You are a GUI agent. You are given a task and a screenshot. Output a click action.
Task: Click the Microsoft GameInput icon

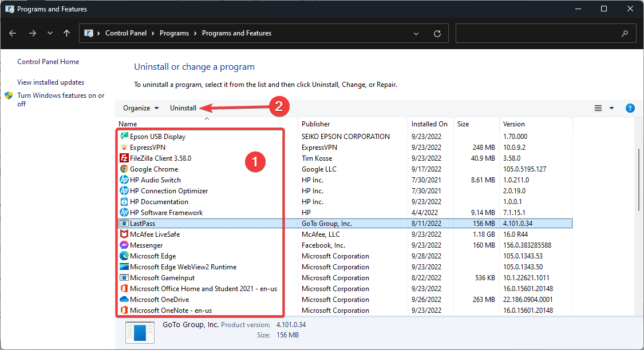[124, 278]
